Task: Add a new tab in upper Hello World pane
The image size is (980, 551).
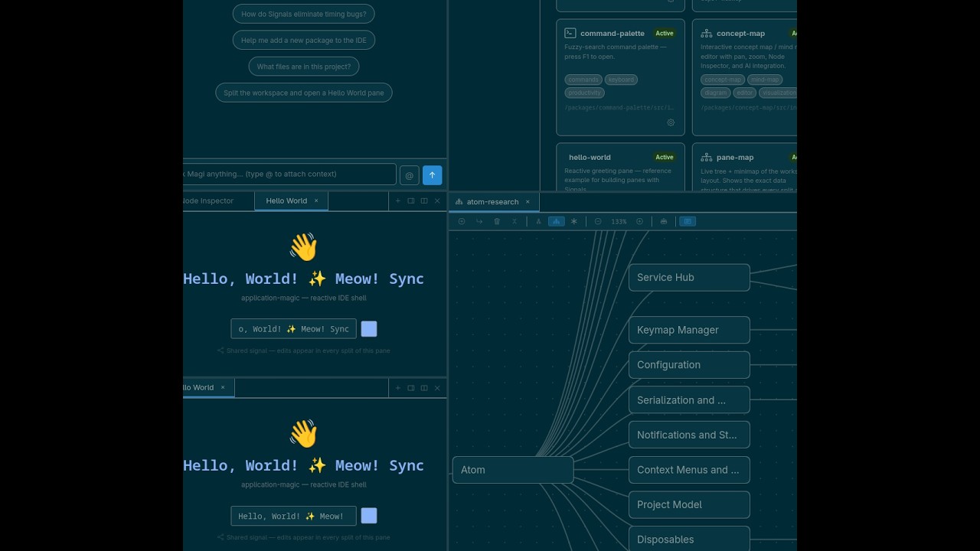Action: [397, 201]
